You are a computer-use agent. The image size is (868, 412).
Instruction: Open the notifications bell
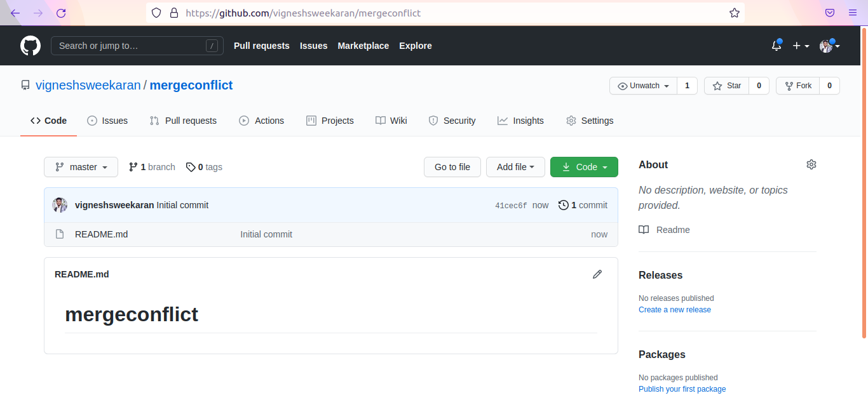(776, 46)
